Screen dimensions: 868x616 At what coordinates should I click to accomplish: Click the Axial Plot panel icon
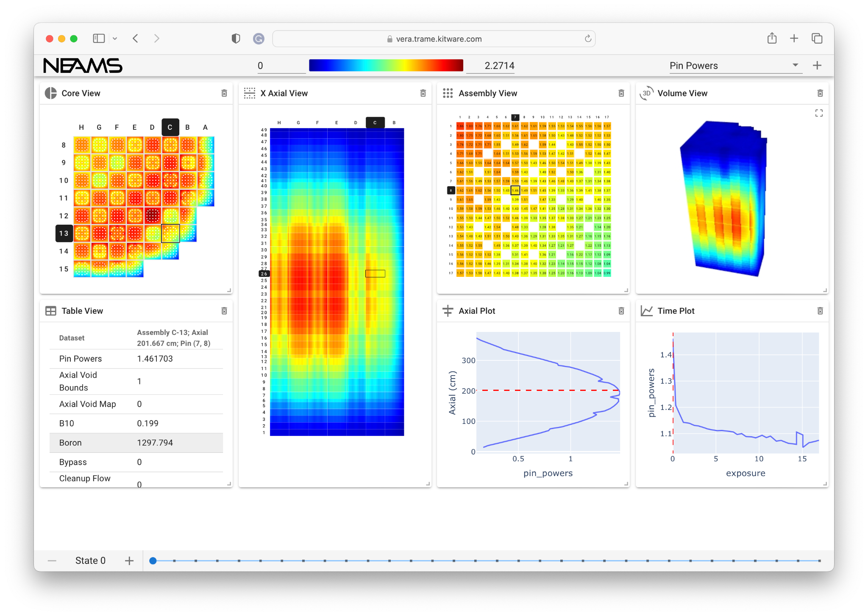coord(448,310)
